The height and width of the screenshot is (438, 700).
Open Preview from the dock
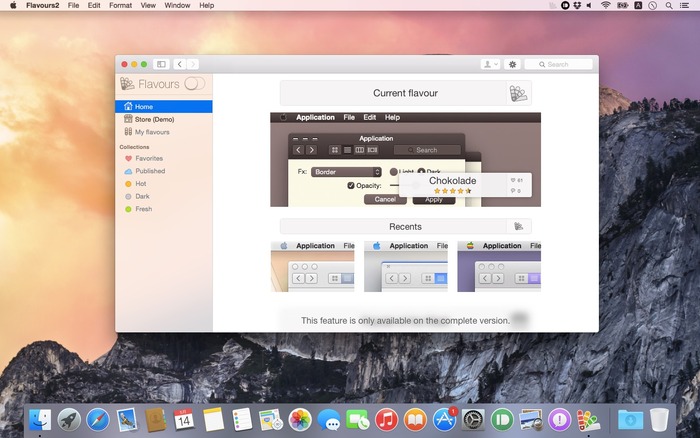coord(530,420)
